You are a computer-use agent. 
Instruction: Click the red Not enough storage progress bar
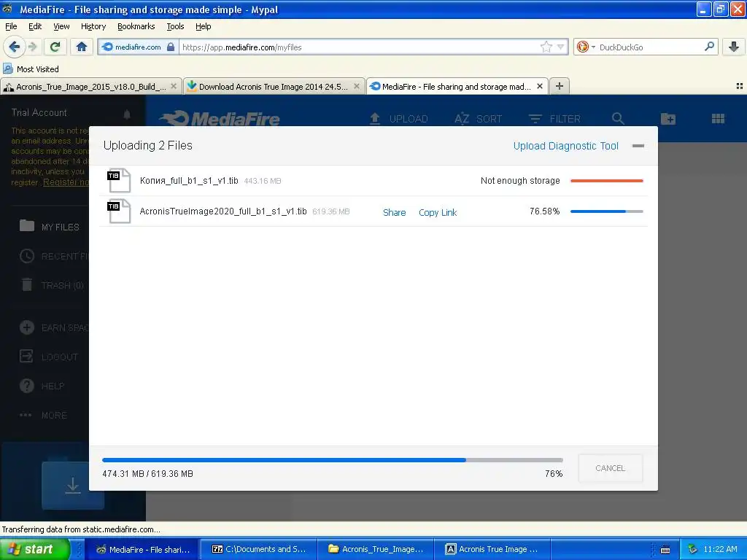pyautogui.click(x=606, y=181)
